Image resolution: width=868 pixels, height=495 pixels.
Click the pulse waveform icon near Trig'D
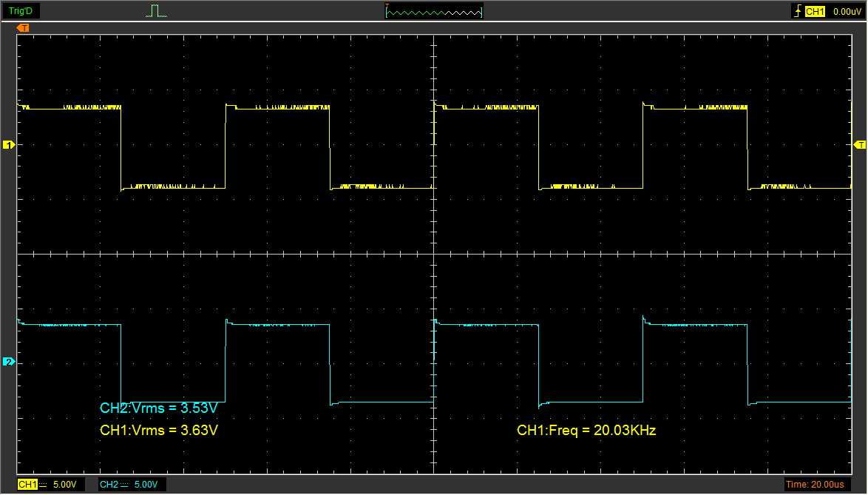pyautogui.click(x=156, y=11)
